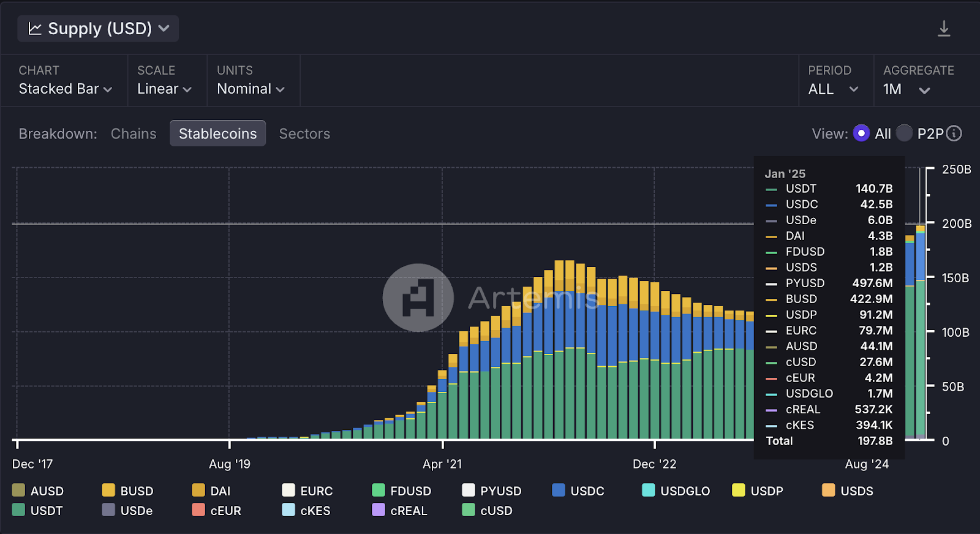Select the All view radio button
Viewport: 980px width, 534px height.
(x=861, y=133)
